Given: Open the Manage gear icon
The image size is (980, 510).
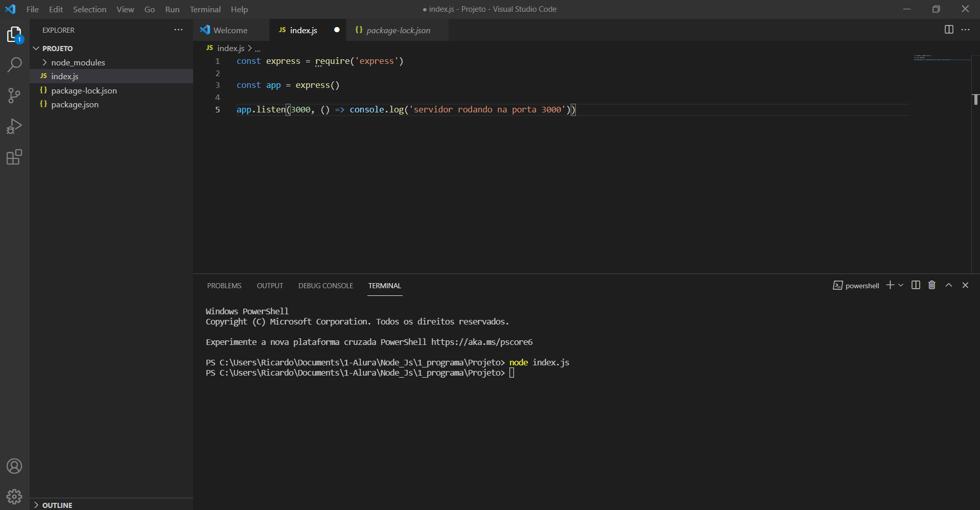Looking at the screenshot, I should tap(14, 496).
